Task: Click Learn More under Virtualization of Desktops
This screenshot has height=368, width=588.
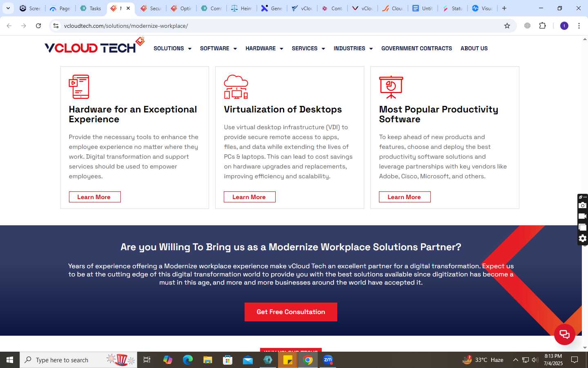Action: pos(249,197)
